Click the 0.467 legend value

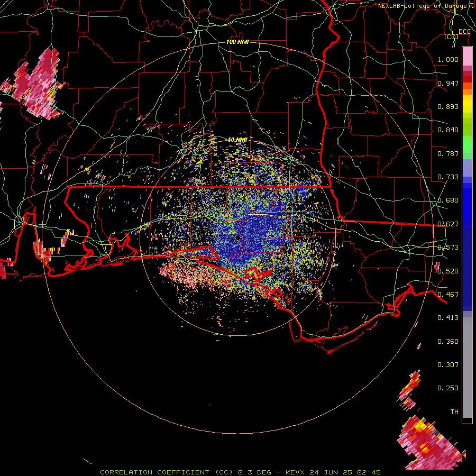tap(448, 295)
